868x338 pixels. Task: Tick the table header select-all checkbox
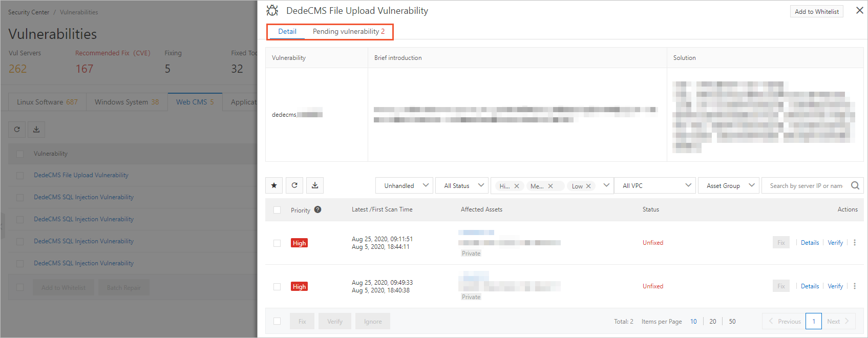click(277, 210)
